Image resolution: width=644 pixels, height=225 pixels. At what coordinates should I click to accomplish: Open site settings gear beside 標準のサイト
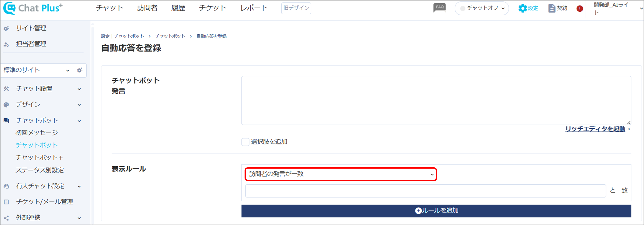(x=80, y=70)
